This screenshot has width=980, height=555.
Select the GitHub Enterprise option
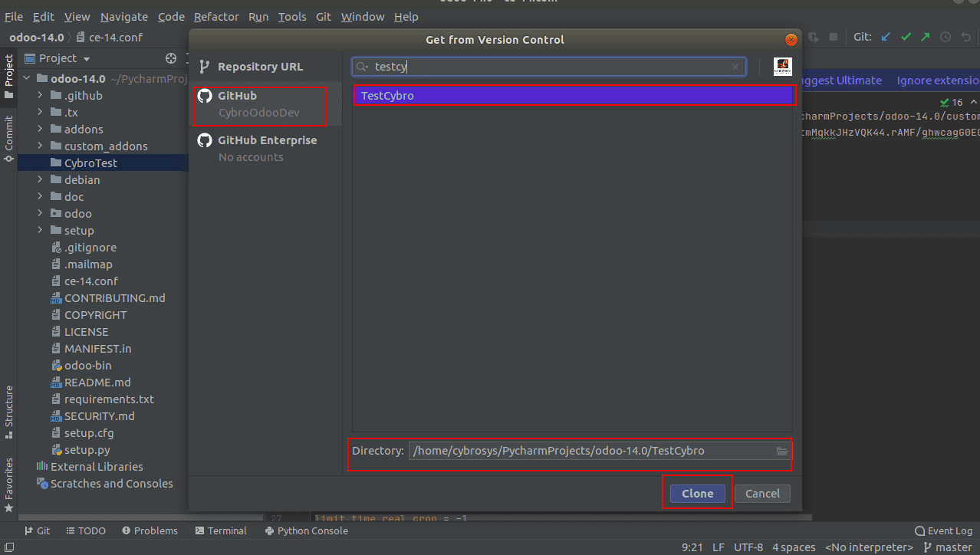pos(265,148)
